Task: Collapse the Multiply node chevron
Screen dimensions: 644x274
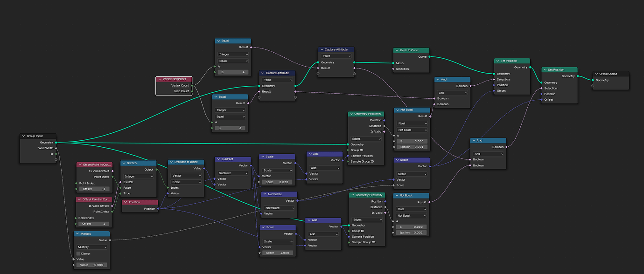Action: pyautogui.click(x=77, y=234)
